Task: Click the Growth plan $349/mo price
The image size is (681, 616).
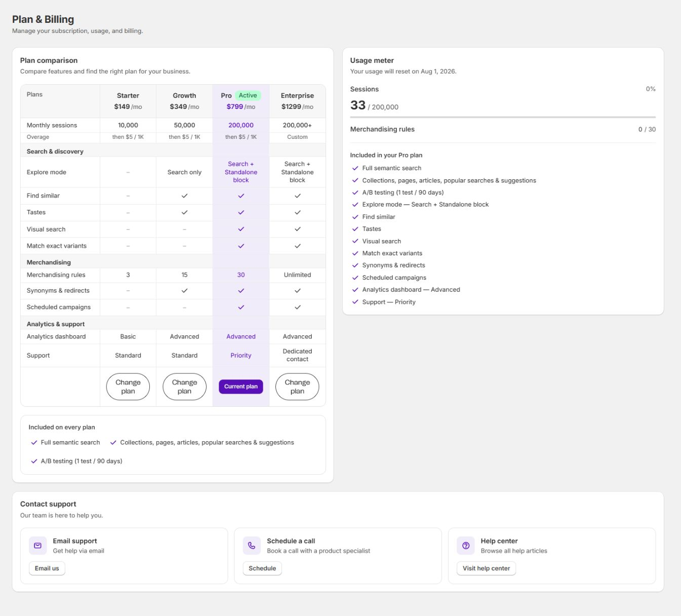Action: coord(184,106)
